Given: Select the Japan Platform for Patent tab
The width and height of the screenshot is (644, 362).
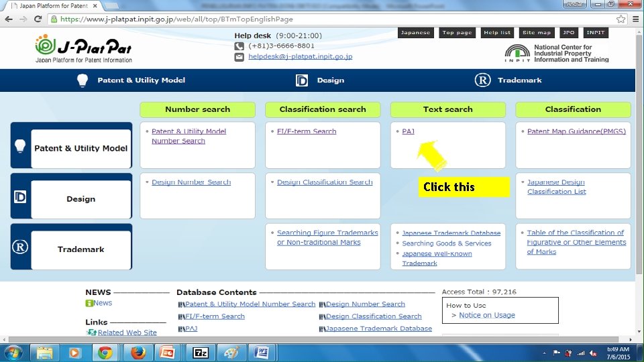Looking at the screenshot, I should (54, 6).
